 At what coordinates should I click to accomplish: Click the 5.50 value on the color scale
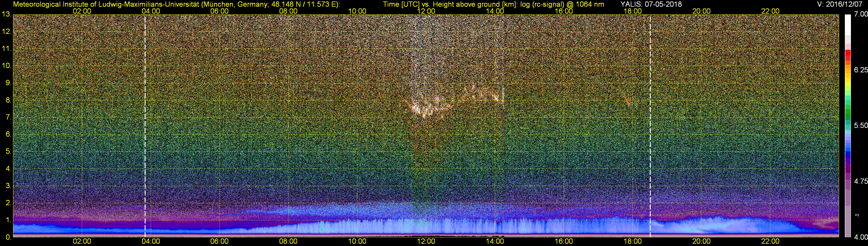tap(861, 125)
